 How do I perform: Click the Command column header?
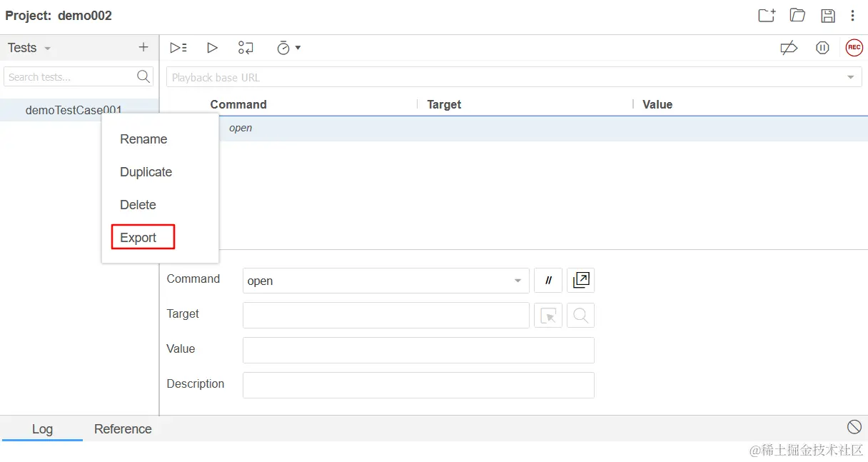click(238, 104)
